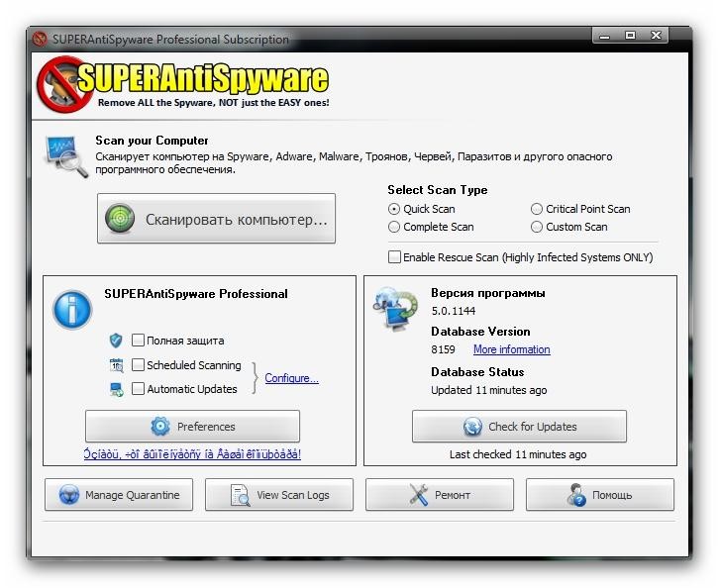Screen dimensions: 720x588
Task: Click the Database Status heading
Action: click(477, 372)
